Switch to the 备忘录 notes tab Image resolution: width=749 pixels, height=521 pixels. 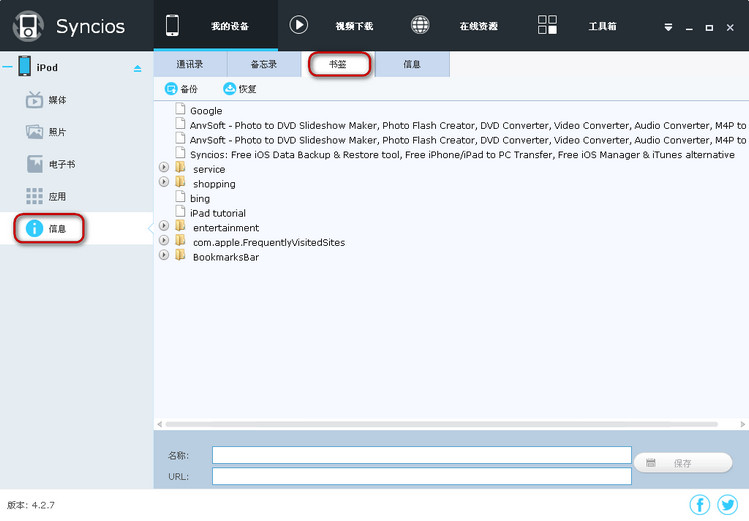[x=264, y=64]
